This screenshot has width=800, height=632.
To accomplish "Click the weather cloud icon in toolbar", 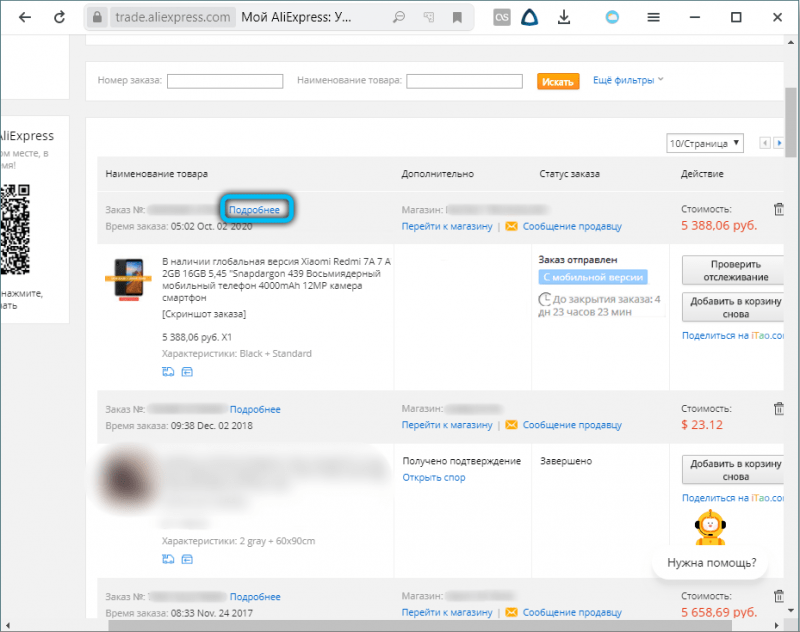I will 612,17.
